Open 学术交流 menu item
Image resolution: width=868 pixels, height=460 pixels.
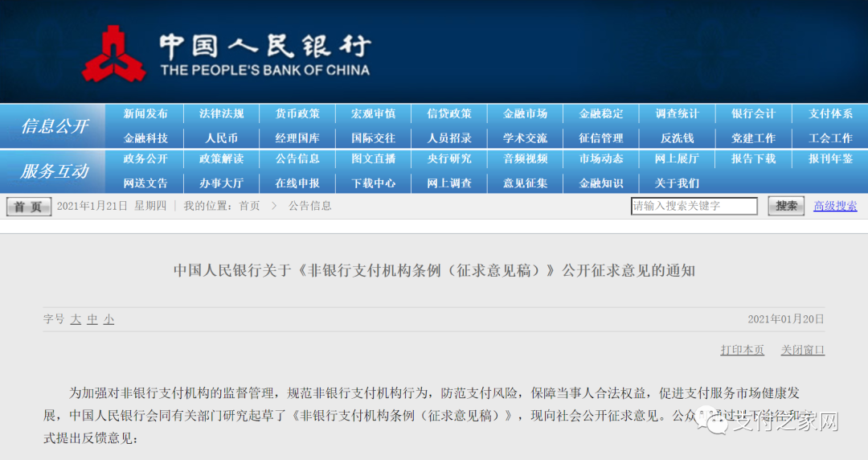[x=526, y=138]
